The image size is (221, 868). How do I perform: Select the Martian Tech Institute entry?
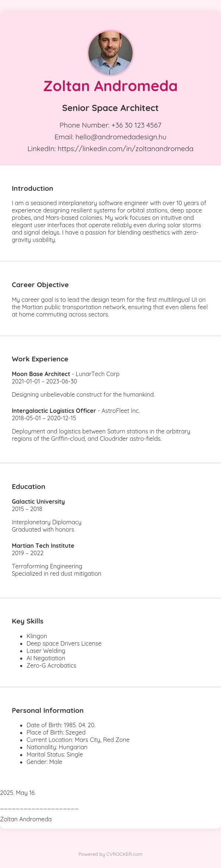click(43, 546)
